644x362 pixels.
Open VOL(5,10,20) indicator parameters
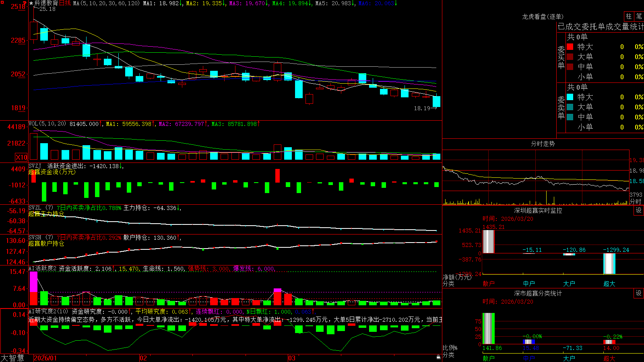47,124
